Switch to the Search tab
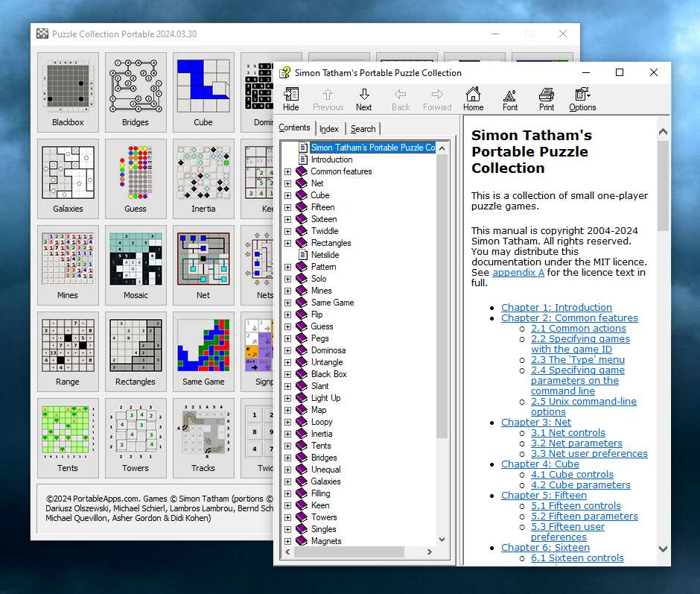Image resolution: width=700 pixels, height=594 pixels. [363, 129]
